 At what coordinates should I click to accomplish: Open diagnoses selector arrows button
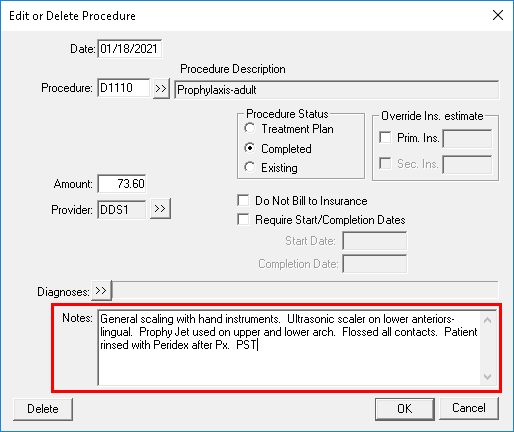(x=101, y=290)
